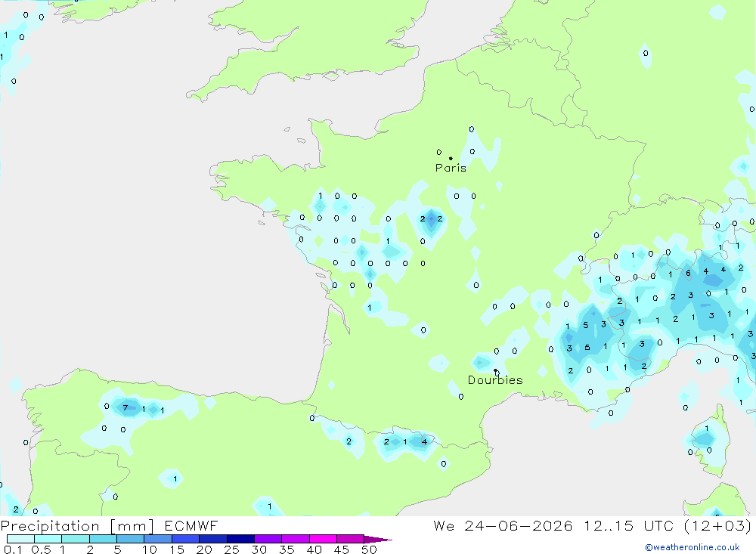Click the '10' legend scale label

[x=150, y=549]
